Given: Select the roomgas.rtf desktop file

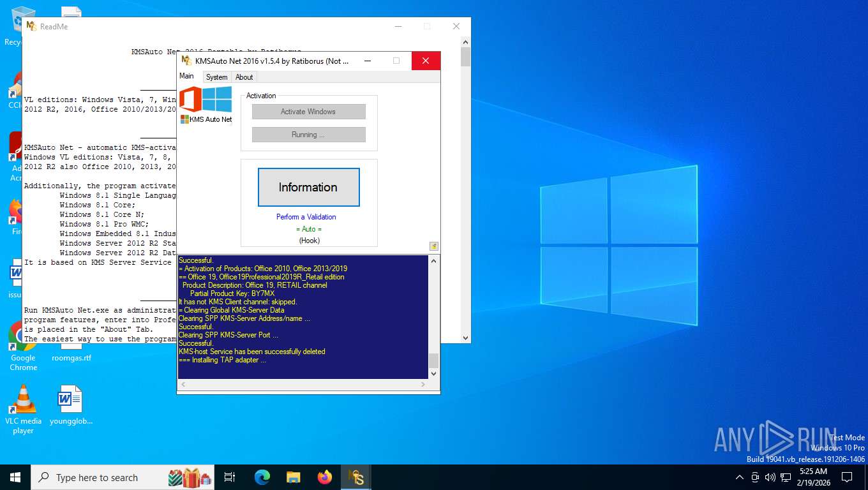Looking at the screenshot, I should [71, 353].
